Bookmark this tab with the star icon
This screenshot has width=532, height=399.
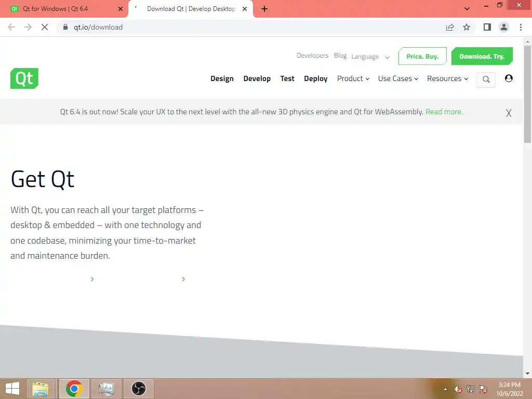pos(467,27)
